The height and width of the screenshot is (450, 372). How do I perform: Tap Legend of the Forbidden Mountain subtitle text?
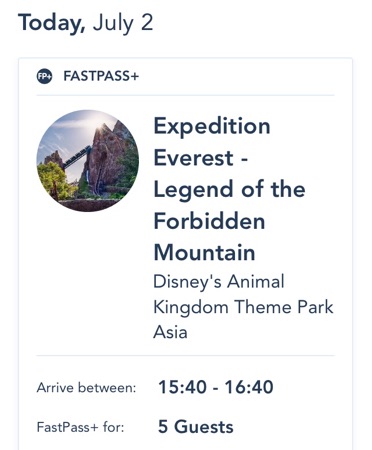(x=229, y=221)
